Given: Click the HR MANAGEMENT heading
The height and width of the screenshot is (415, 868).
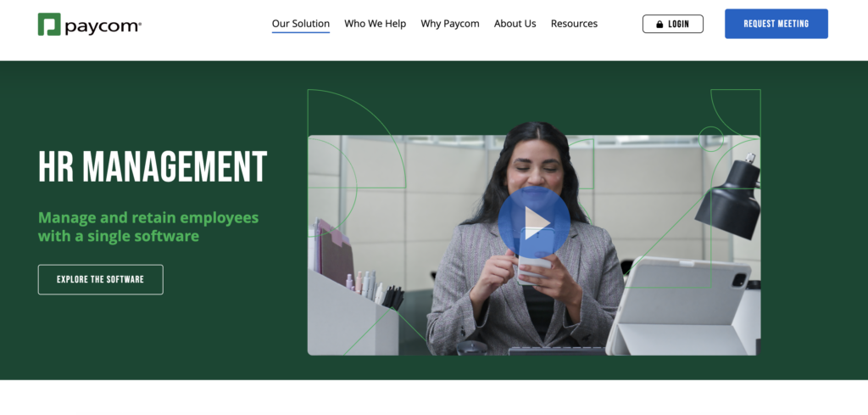Looking at the screenshot, I should 153,167.
